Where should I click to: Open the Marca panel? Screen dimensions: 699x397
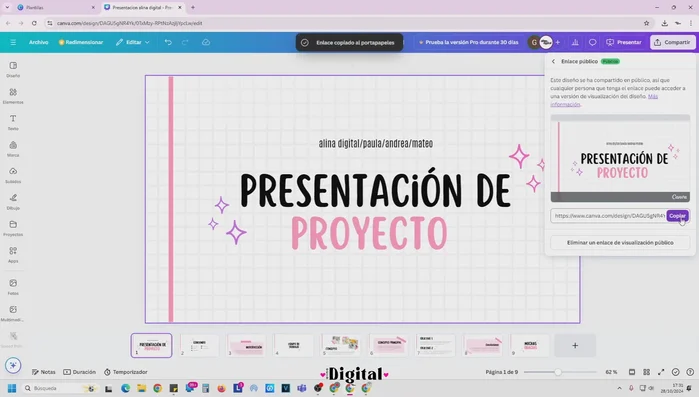click(13, 148)
